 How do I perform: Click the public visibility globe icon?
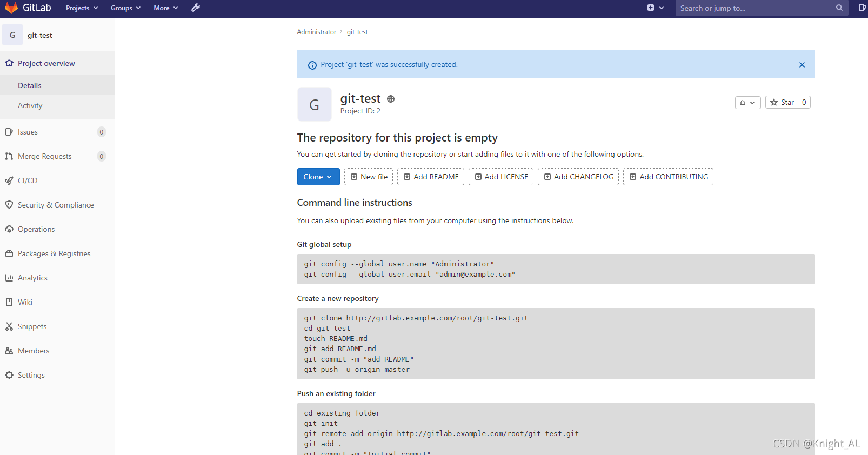click(391, 99)
